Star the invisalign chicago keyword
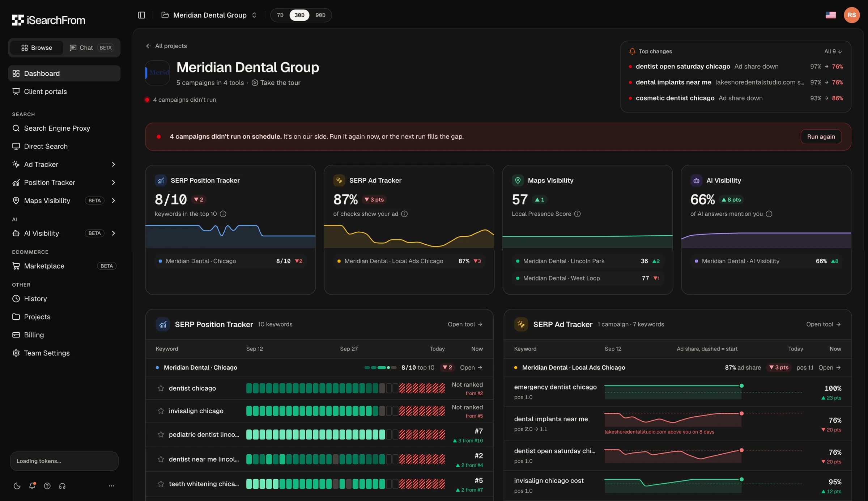This screenshot has width=868, height=501. pos(161,411)
